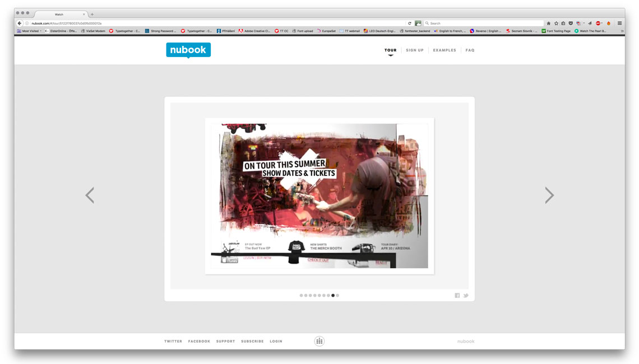Click the paper plane send icon
Image resolution: width=639 pixels, height=364 pixels.
590,23
